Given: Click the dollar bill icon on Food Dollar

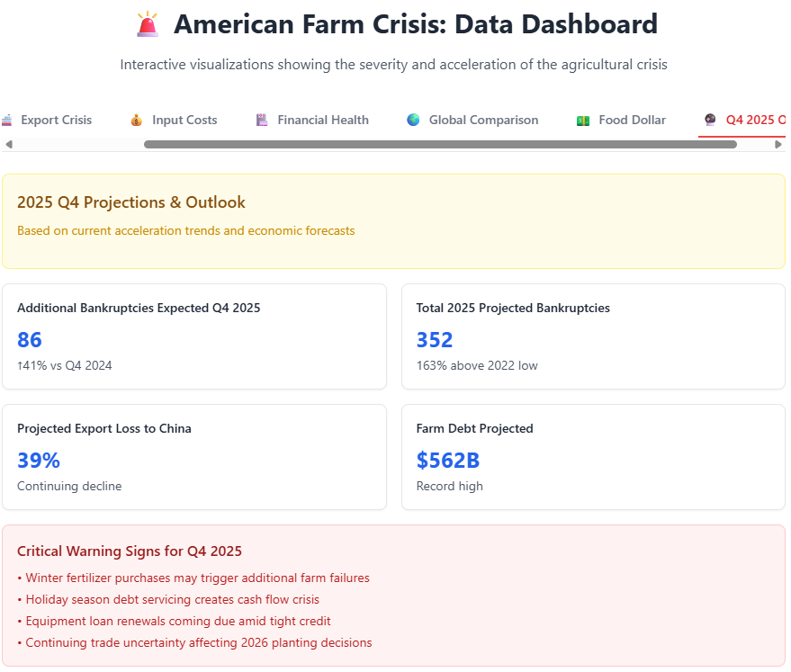Looking at the screenshot, I should tap(583, 120).
